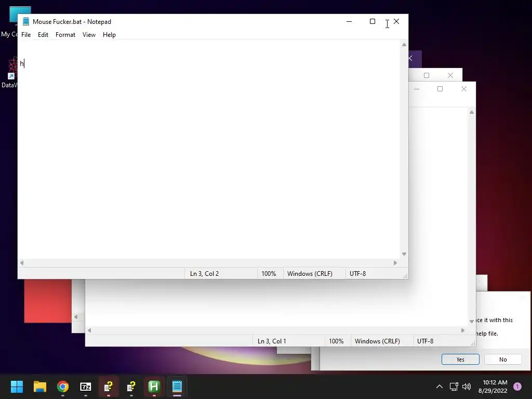Click the Yes button in the dialog
This screenshot has height=399, width=532.
tap(460, 360)
